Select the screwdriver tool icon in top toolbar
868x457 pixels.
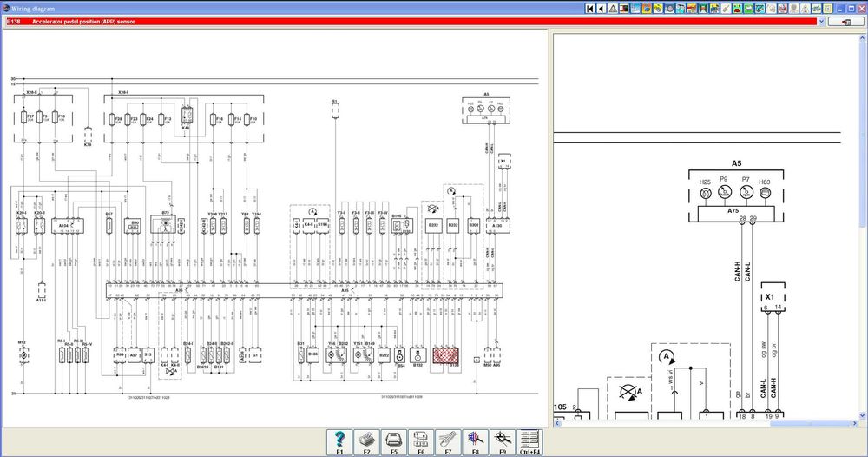(x=726, y=9)
